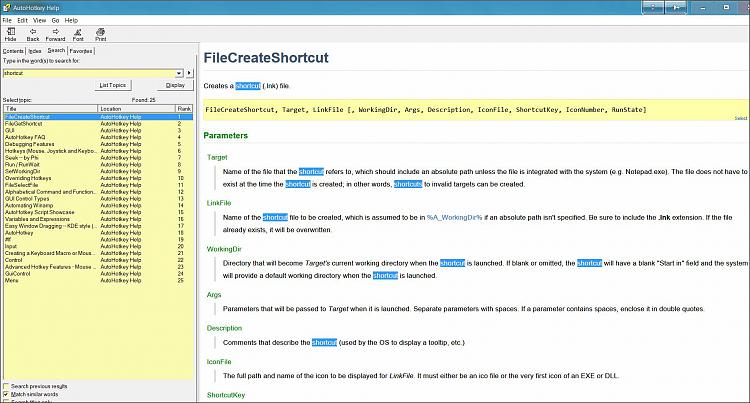Viewport: 750px width, 403px height.
Task: Select the GUI topic row
Action: 98,130
